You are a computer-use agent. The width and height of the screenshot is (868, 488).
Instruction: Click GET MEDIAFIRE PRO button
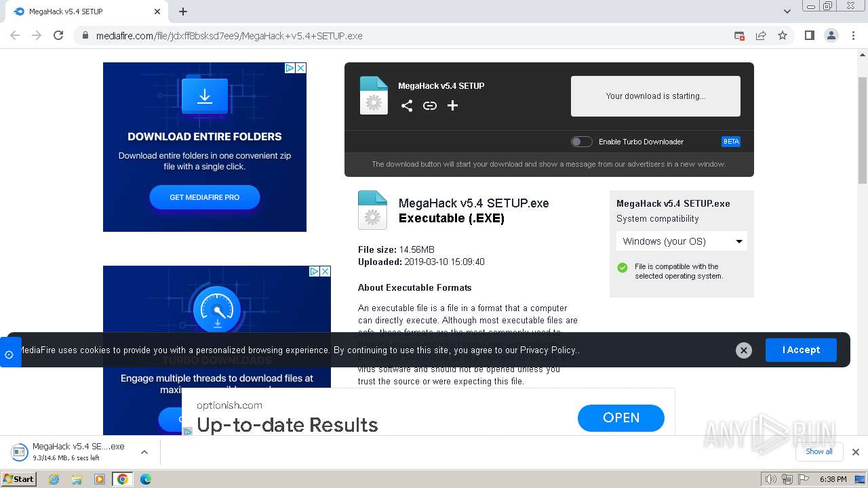(x=205, y=197)
